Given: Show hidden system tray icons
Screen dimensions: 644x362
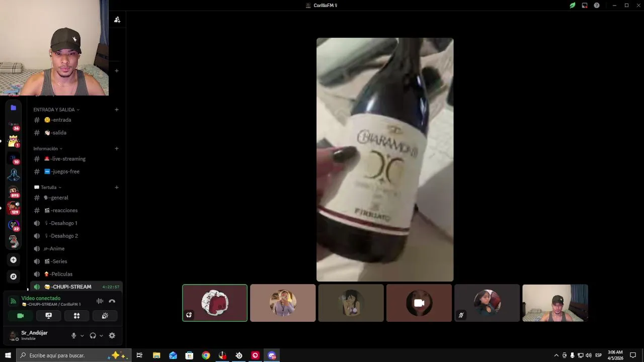Looking at the screenshot, I should pos(556,355).
